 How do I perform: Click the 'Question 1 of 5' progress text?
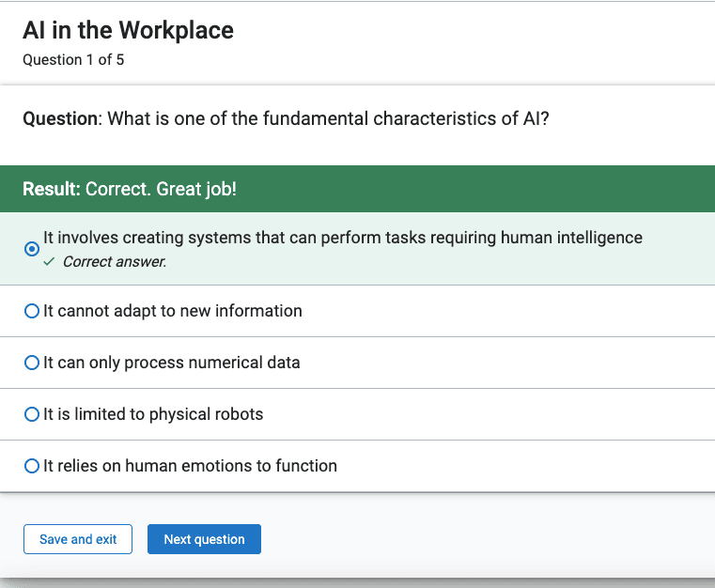pyautogui.click(x=73, y=60)
